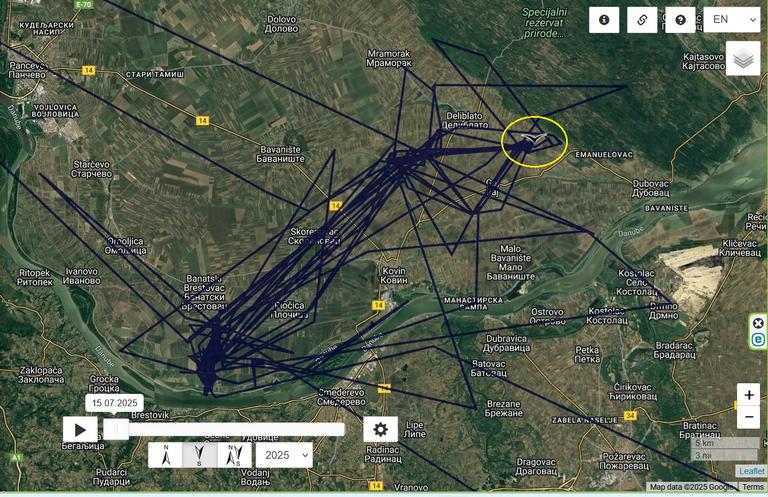
Task: Click the Bratinac label
Action: (699, 430)
